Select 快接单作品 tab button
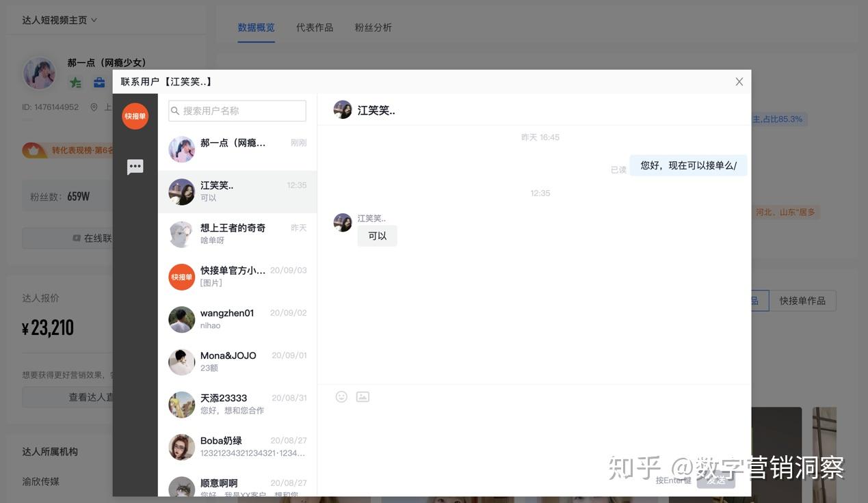The width and height of the screenshot is (868, 503). pos(802,301)
